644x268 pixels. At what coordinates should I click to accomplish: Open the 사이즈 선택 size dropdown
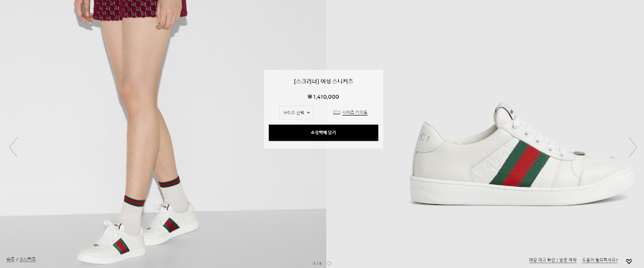(x=296, y=113)
